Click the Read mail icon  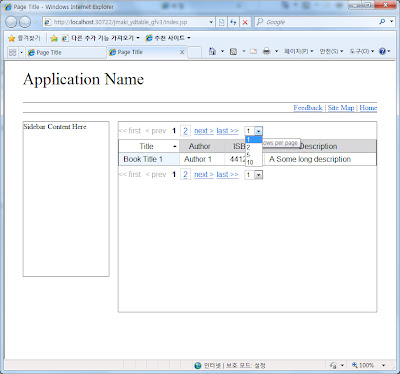click(x=254, y=51)
